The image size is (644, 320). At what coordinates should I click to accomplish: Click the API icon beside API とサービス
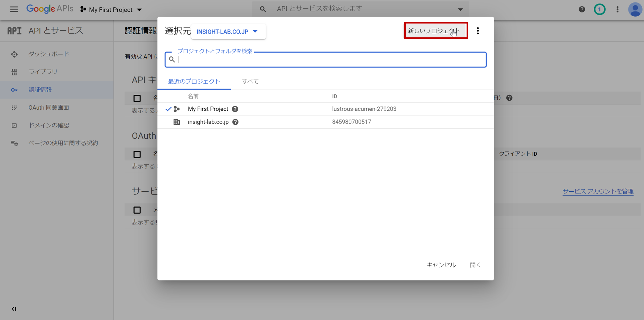[x=15, y=31]
